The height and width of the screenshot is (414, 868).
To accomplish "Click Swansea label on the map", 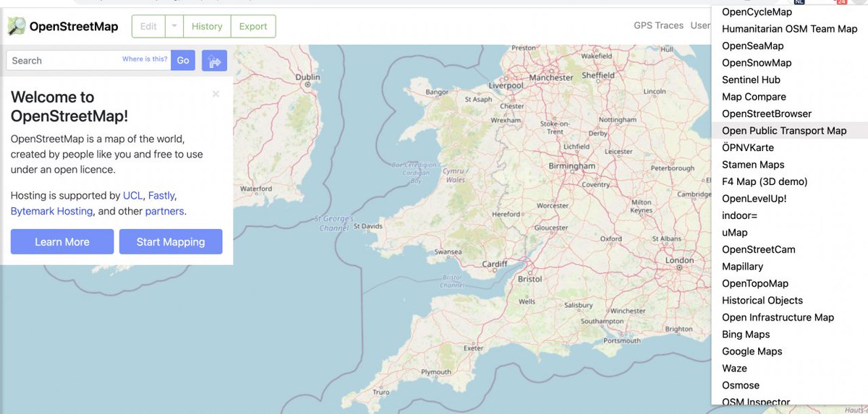I will [448, 252].
